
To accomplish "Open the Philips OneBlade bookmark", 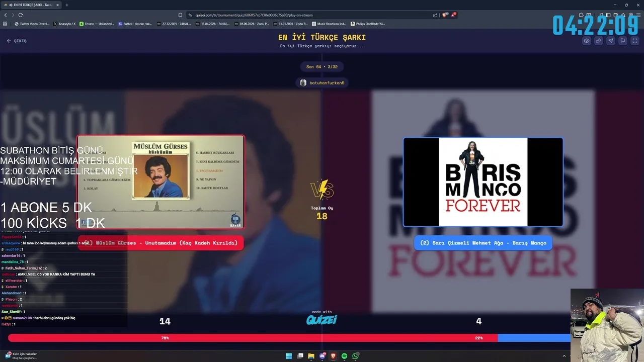I will 368,24.
